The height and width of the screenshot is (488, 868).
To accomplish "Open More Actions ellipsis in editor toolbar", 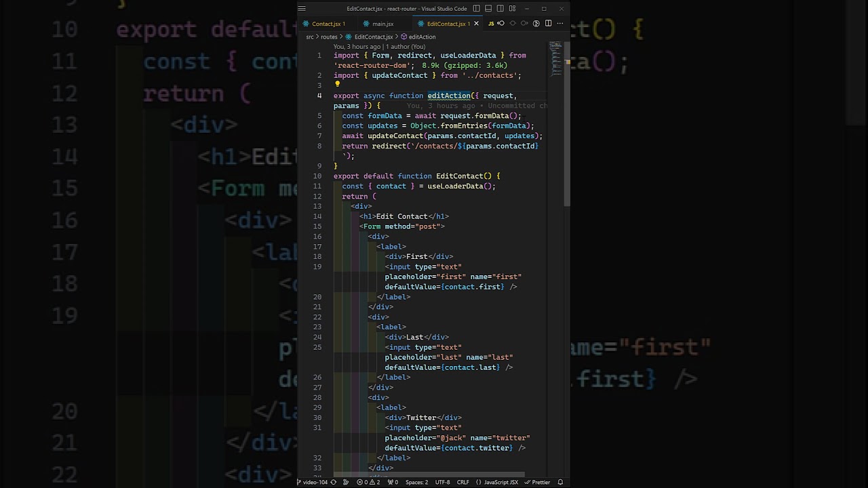I will (560, 24).
